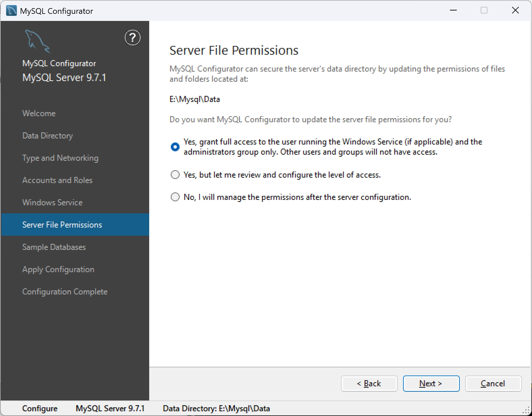The width and height of the screenshot is (532, 416).
Task: Click the E:\Mysql\Data path text
Action: coord(195,99)
